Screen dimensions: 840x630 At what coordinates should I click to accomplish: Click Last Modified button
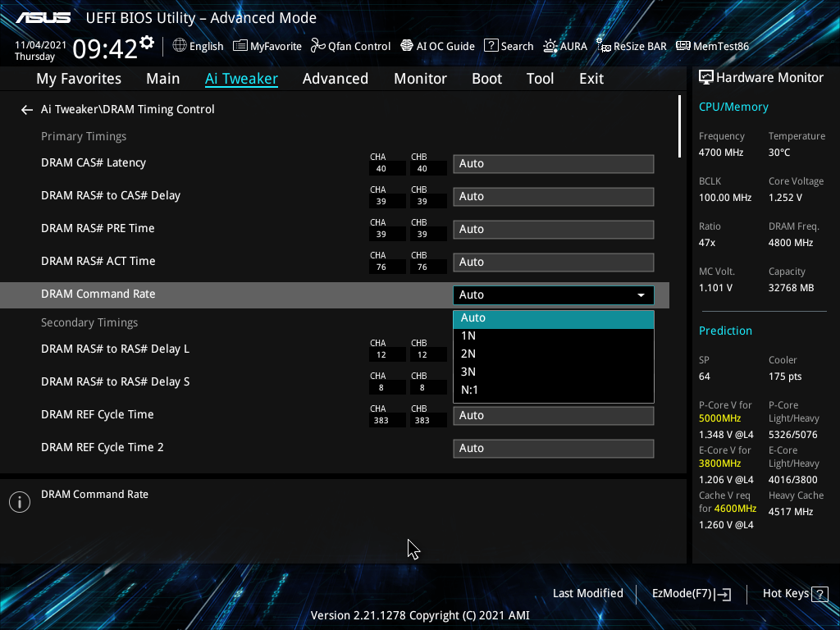(587, 594)
